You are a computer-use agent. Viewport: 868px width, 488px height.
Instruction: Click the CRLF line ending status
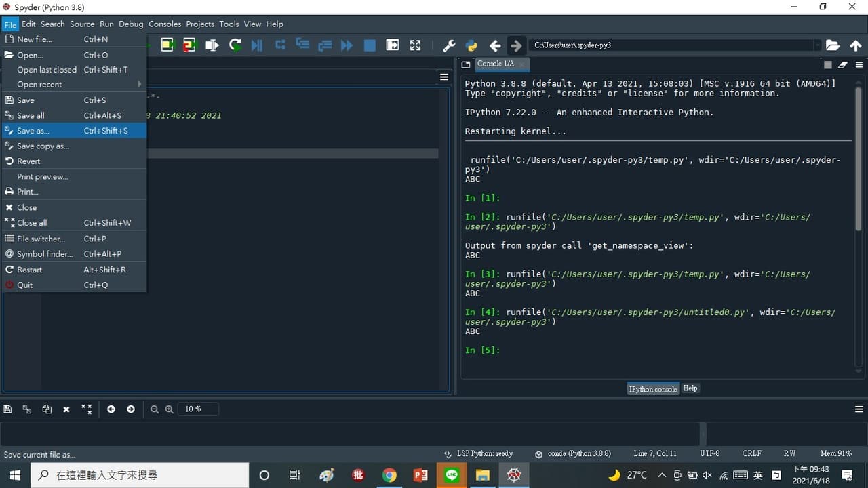[752, 454]
